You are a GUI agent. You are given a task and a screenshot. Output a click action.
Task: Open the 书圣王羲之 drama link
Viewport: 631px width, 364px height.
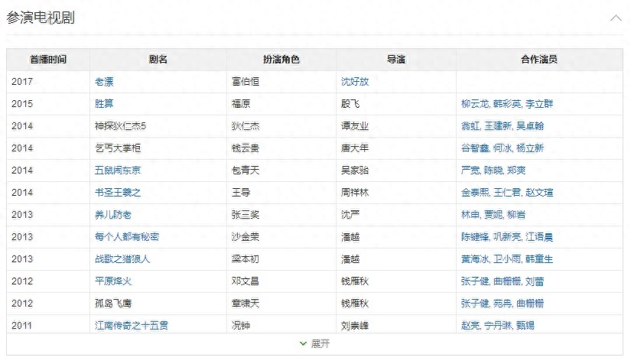pyautogui.click(x=118, y=193)
